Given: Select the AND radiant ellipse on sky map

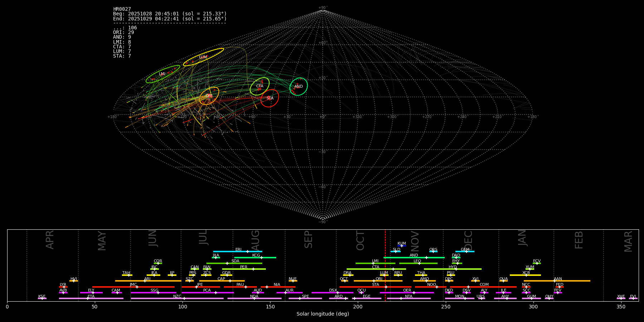Looking at the screenshot, I should pyautogui.click(x=299, y=87).
